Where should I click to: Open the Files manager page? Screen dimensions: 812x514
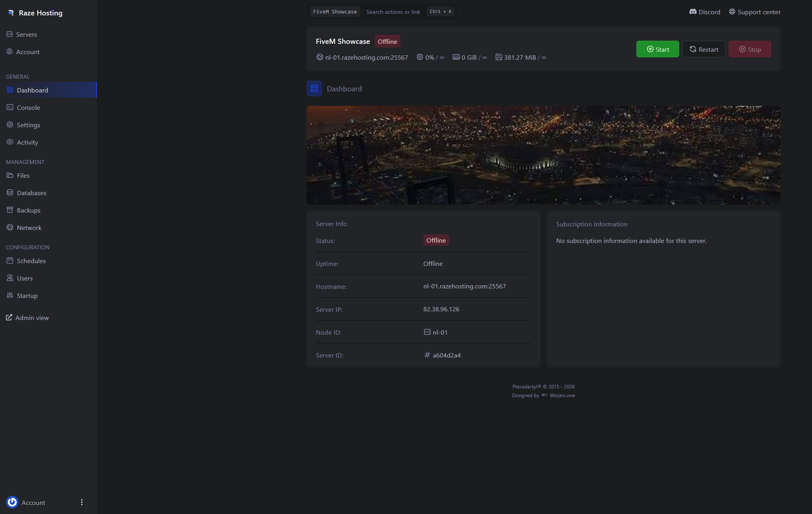(48, 175)
